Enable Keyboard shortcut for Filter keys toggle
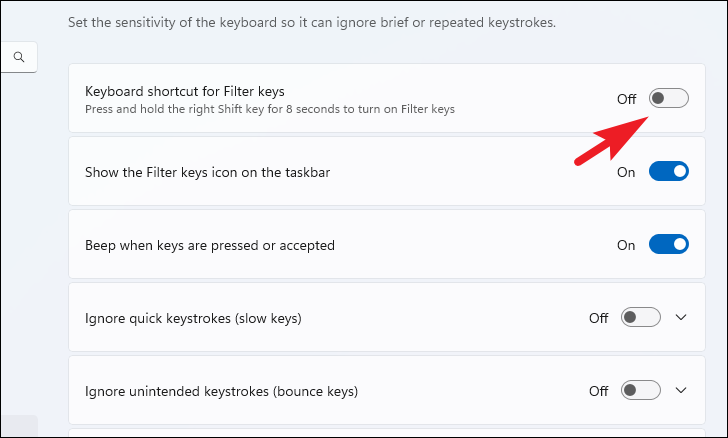 [x=668, y=98]
